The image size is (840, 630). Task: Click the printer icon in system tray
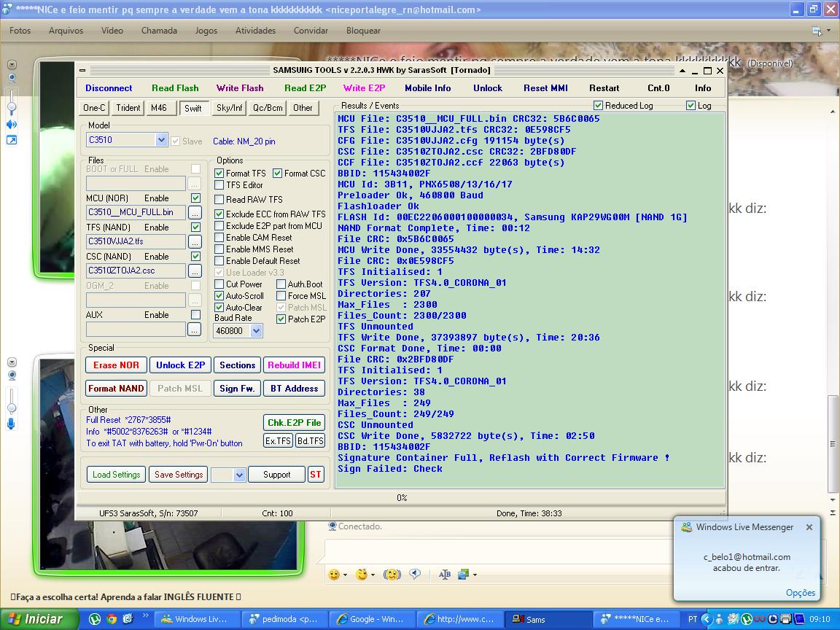[786, 619]
